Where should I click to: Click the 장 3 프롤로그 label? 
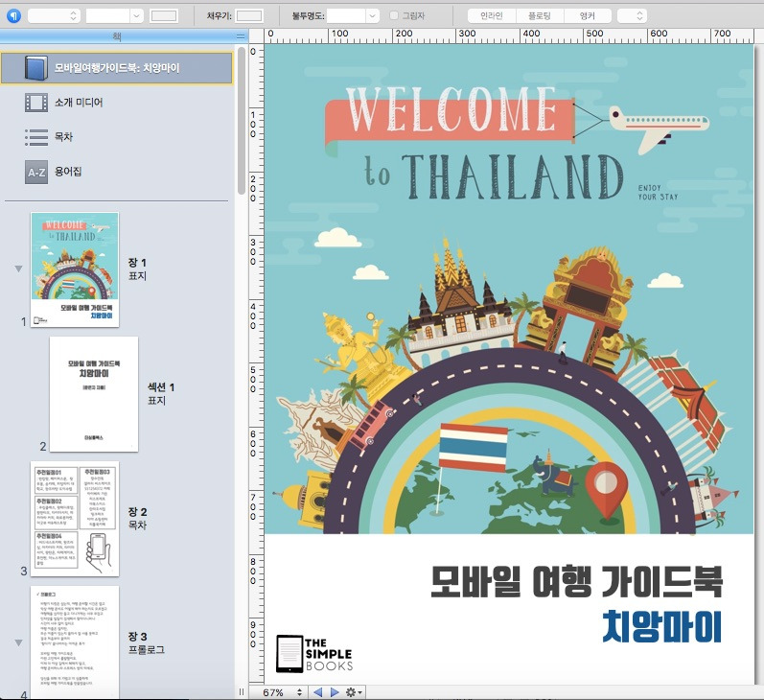(146, 643)
